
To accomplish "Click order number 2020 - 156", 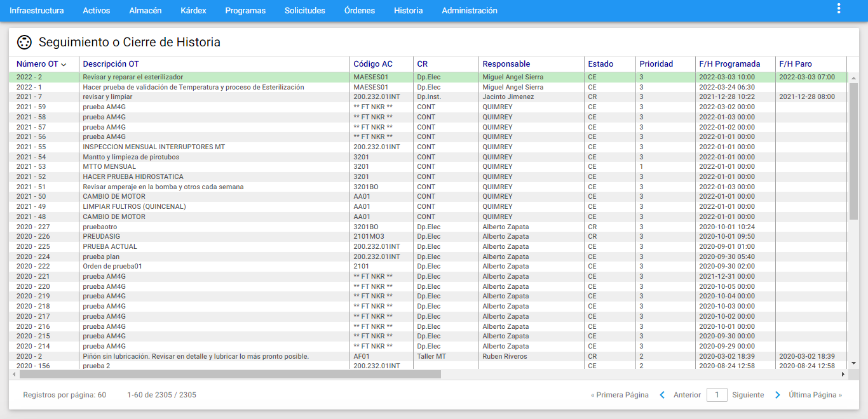I will click(33, 366).
